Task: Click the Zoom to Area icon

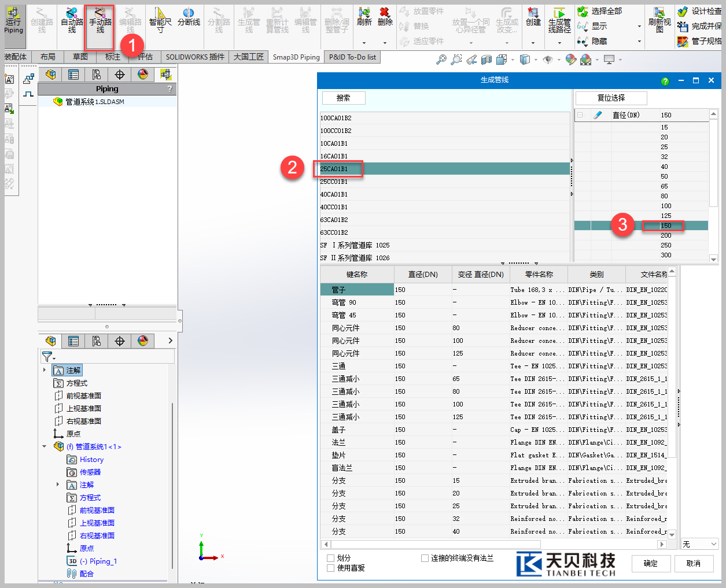Action: click(x=456, y=60)
